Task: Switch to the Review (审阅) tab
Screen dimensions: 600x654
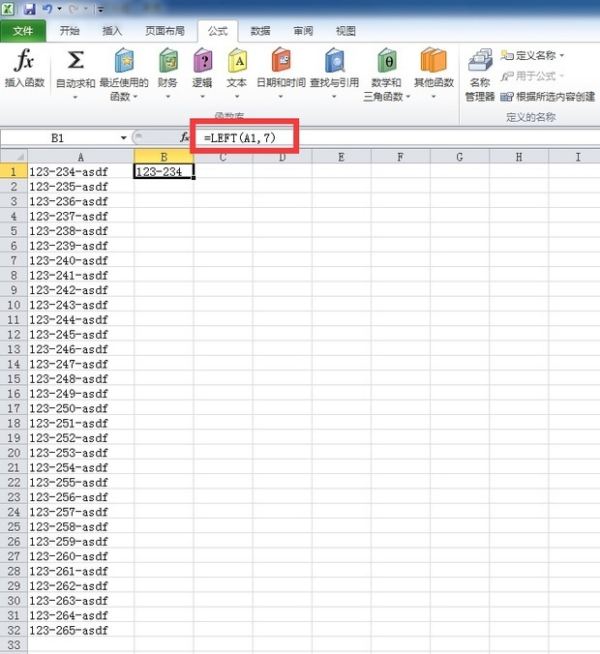Action: point(303,31)
